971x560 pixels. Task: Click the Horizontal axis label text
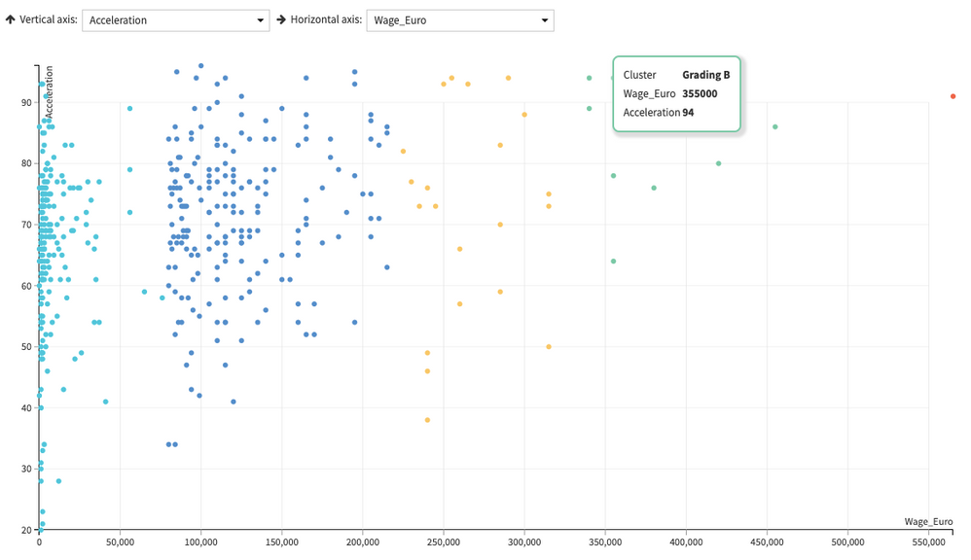tap(326, 19)
